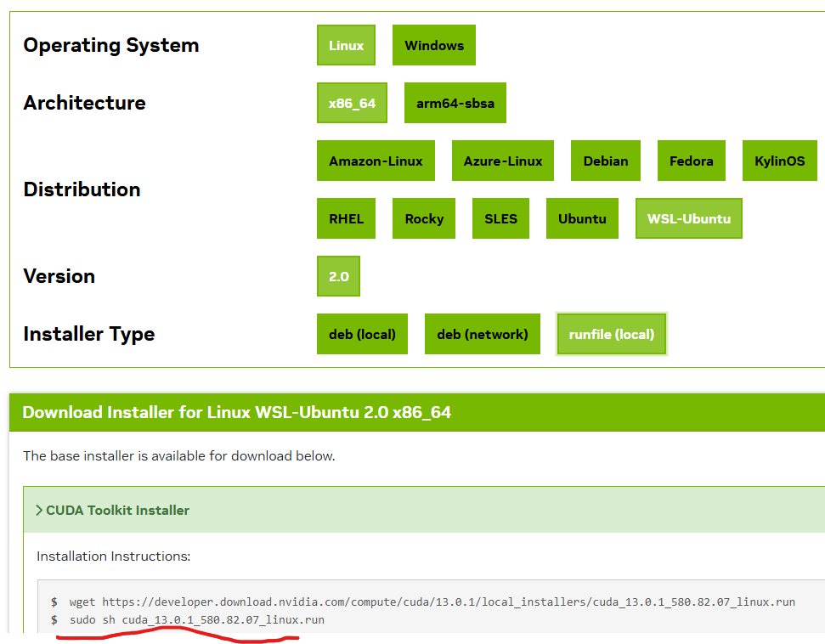Image resolution: width=825 pixels, height=644 pixels.
Task: Pick the Fedora distribution
Action: 692,161
